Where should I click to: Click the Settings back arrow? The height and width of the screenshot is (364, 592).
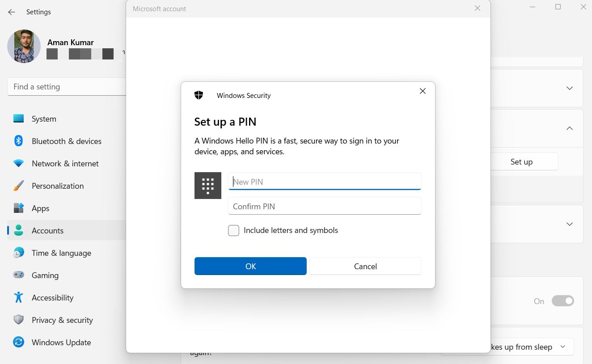12,12
